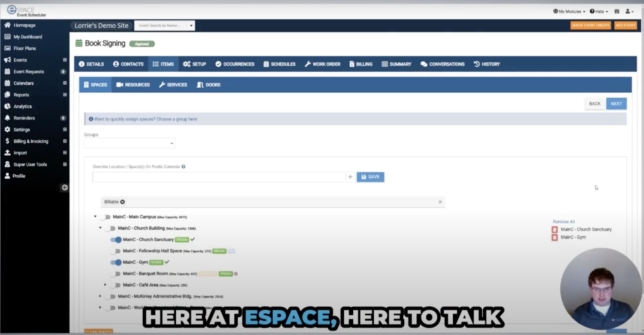
Task: Click Quick Event Create button
Action: point(590,25)
